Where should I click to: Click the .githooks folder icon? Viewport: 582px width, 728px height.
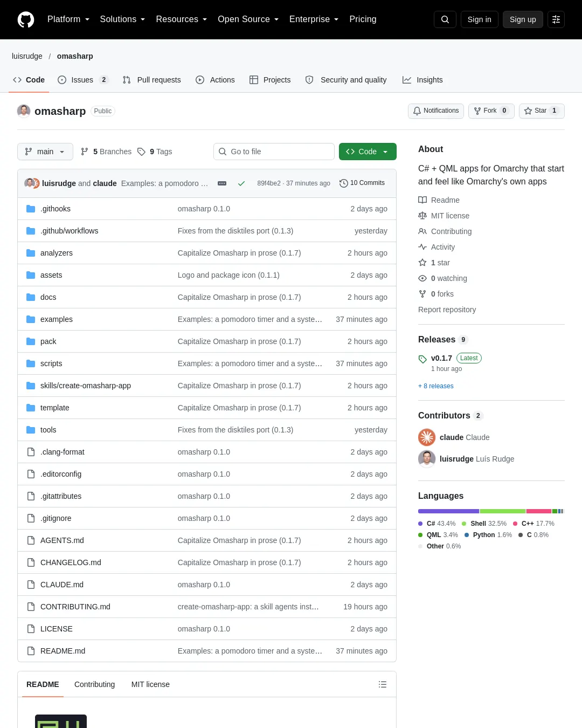point(31,209)
